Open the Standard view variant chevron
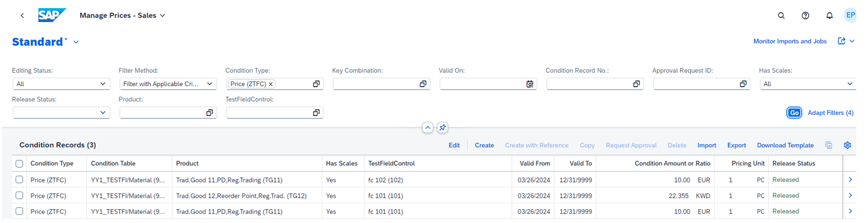The image size is (868, 223). pyautogui.click(x=76, y=42)
